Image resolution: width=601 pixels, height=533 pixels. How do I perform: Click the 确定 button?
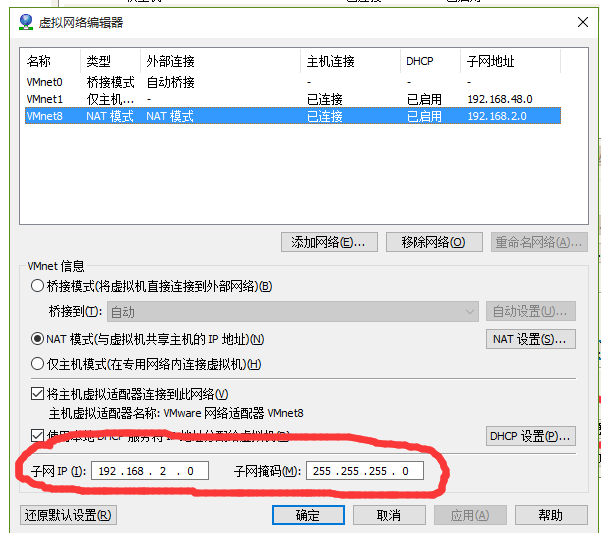[308, 515]
